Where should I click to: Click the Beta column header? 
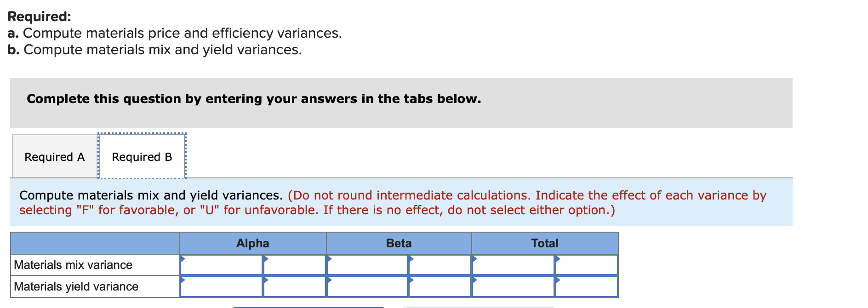pyautogui.click(x=398, y=243)
